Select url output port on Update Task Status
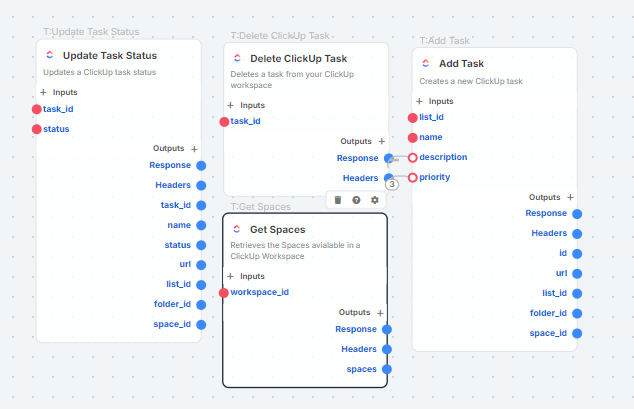This screenshot has width=634, height=409. (201, 265)
